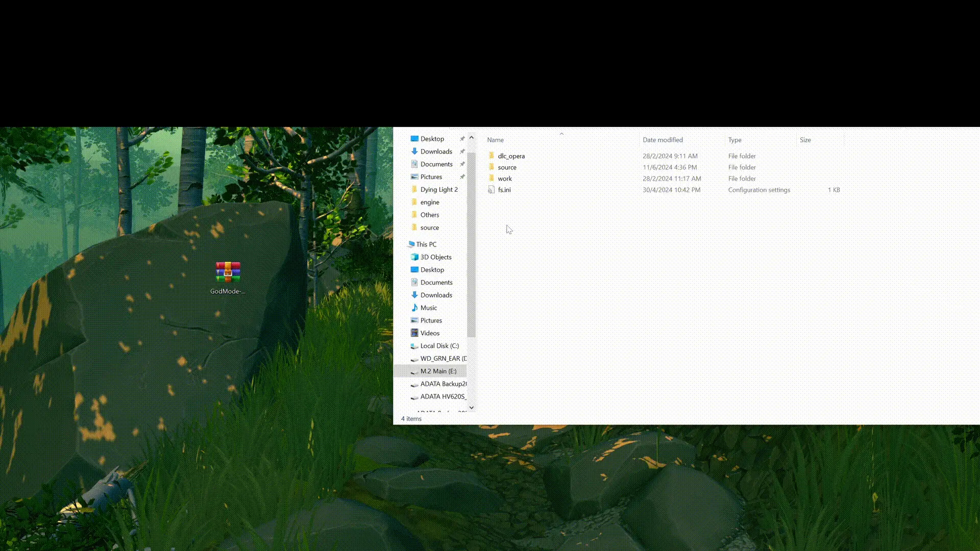
Task: Click the navigation pane scroll up arrow
Action: pyautogui.click(x=471, y=138)
